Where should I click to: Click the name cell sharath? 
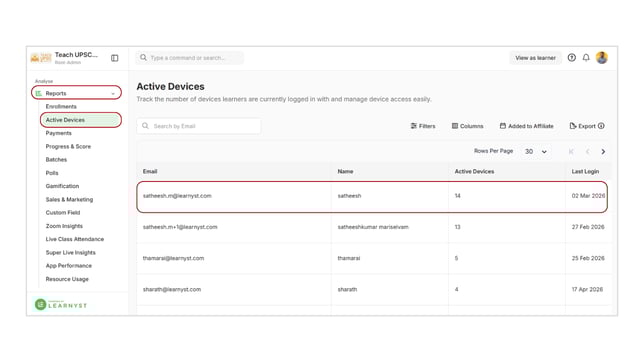click(347, 289)
